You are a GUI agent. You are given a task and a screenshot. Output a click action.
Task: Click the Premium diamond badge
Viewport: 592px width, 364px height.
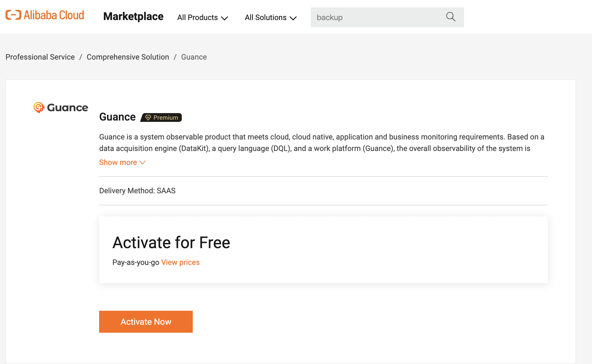(x=161, y=117)
